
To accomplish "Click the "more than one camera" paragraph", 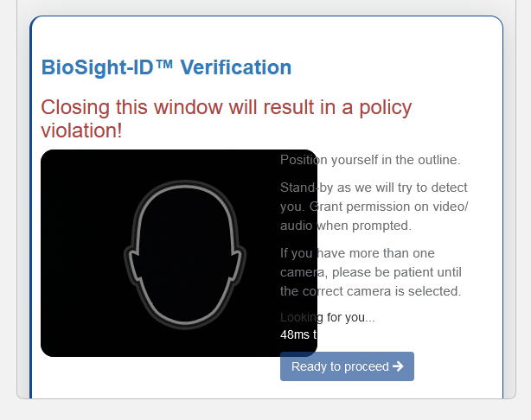I will click(370, 272).
